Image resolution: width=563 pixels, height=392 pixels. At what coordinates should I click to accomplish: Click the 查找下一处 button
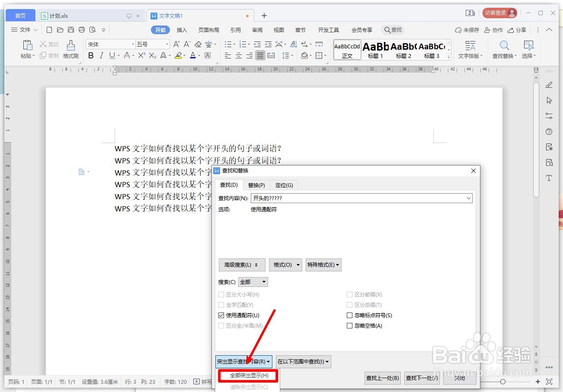[x=422, y=378]
